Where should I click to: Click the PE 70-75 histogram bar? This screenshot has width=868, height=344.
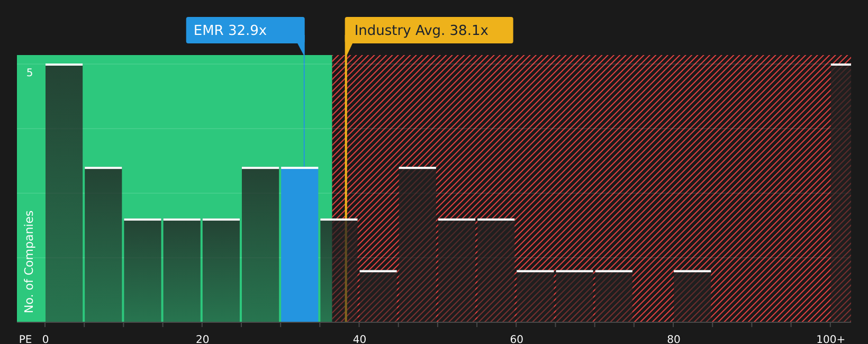[614, 296]
